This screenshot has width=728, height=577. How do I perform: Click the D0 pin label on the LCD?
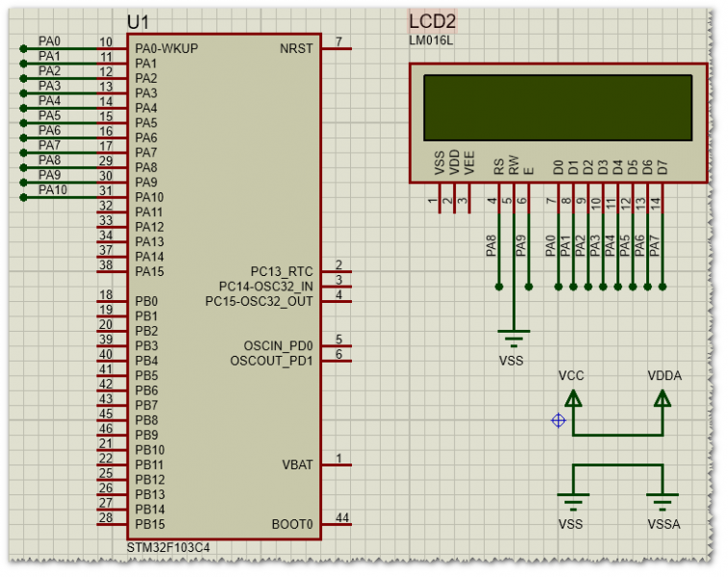[559, 167]
